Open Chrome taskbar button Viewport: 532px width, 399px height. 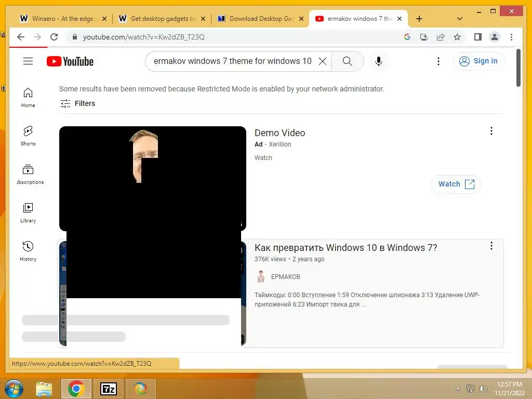pos(76,389)
